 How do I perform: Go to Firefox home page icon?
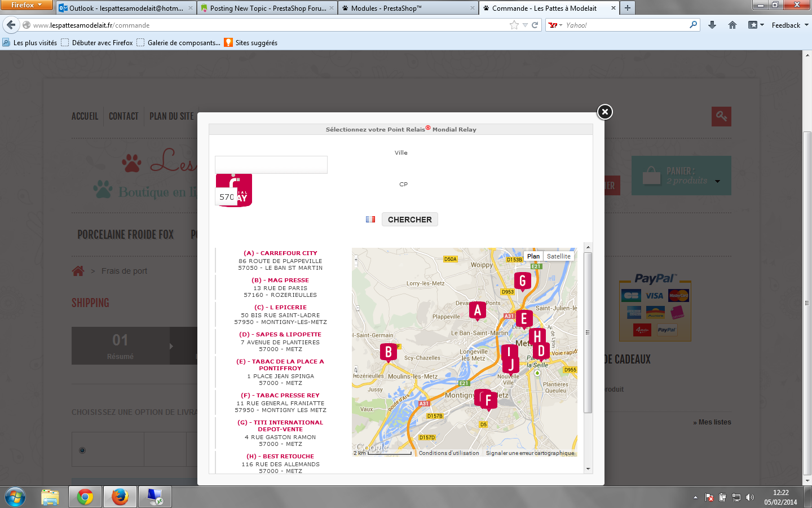coord(732,25)
